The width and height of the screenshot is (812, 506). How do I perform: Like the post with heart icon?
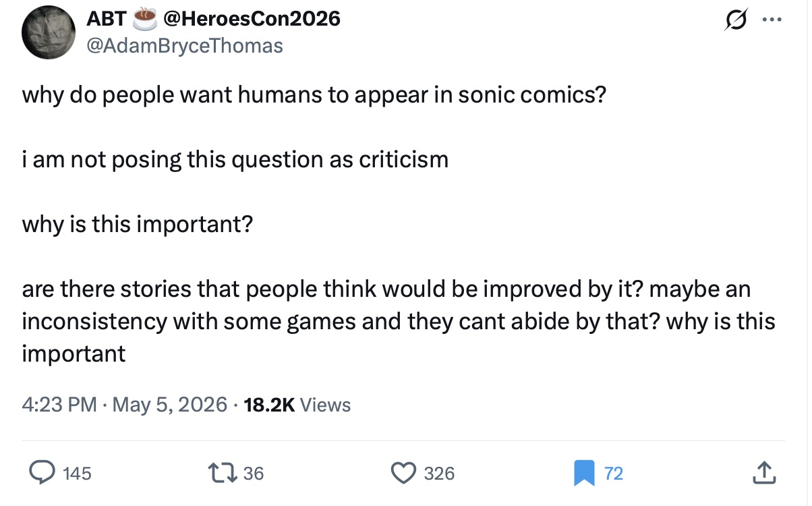click(404, 473)
